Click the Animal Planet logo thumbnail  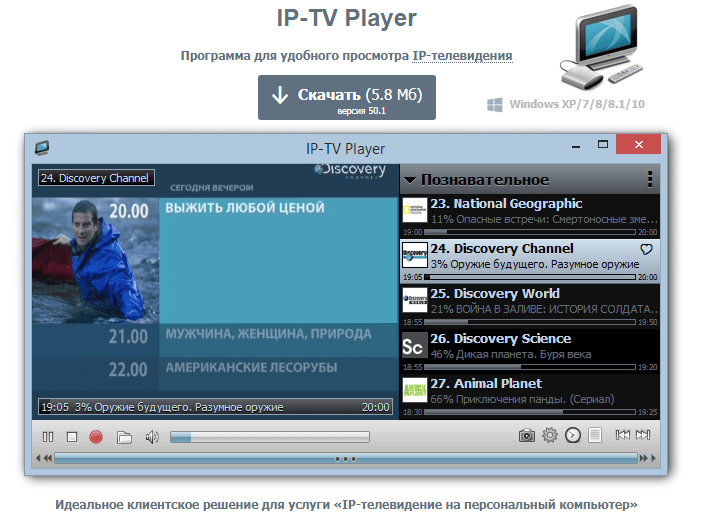[415, 390]
